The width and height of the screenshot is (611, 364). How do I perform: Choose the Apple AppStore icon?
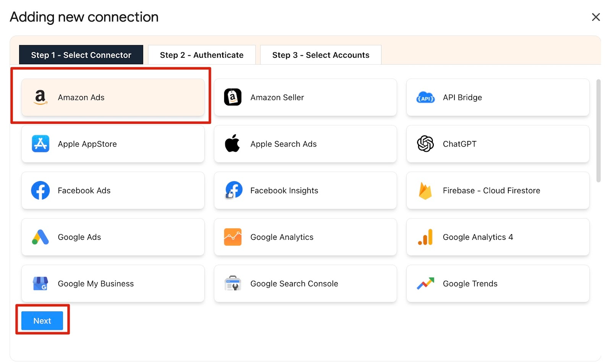(x=40, y=144)
